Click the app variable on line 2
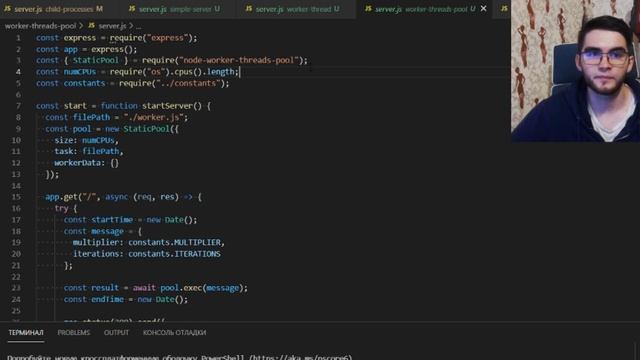This screenshot has width=640, height=360. click(71, 49)
